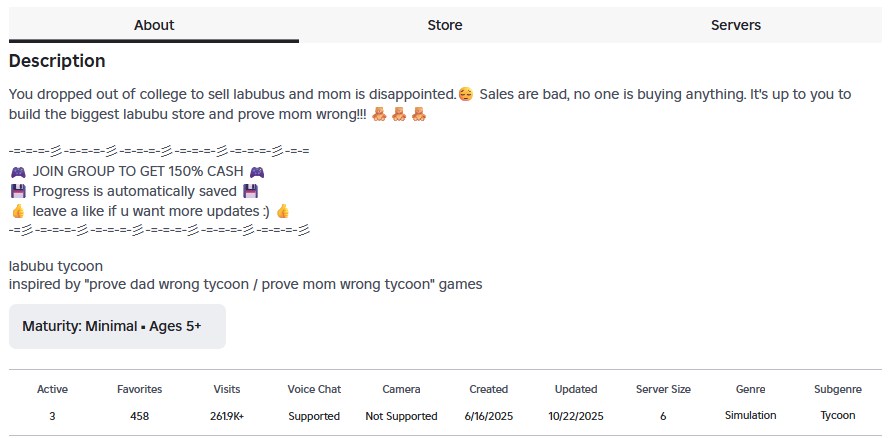Switch to the Store tab
Viewport: 895px width, 438px height.
[x=445, y=25]
